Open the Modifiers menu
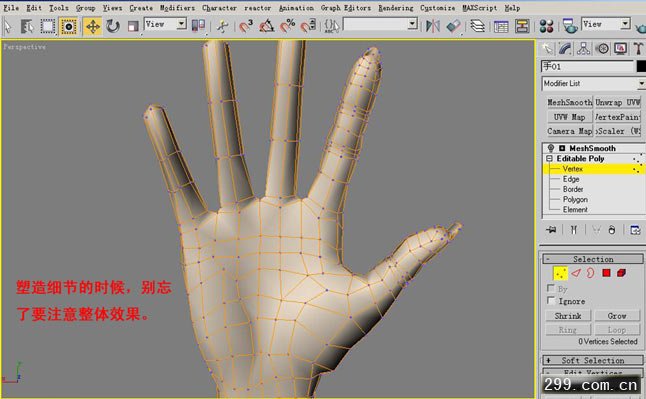The height and width of the screenshot is (399, 646). click(x=177, y=8)
